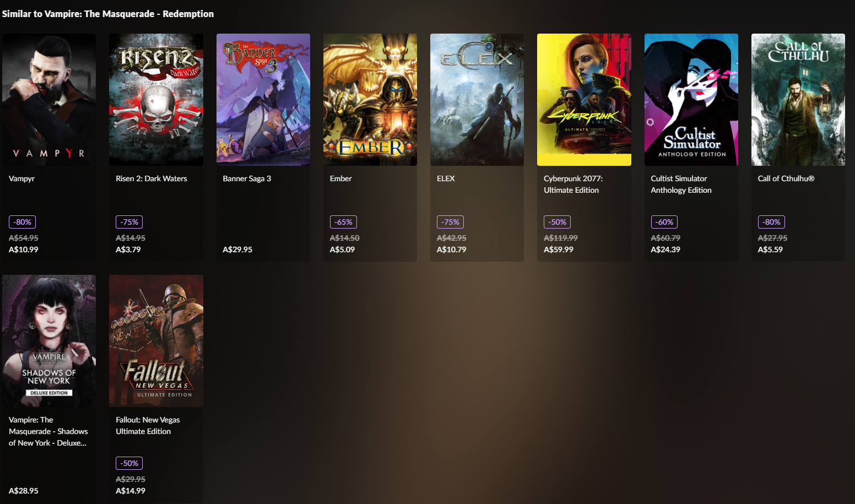Click Fallout: New Vegas Ultimate Edition title
The width and height of the screenshot is (855, 504).
pyautogui.click(x=148, y=425)
